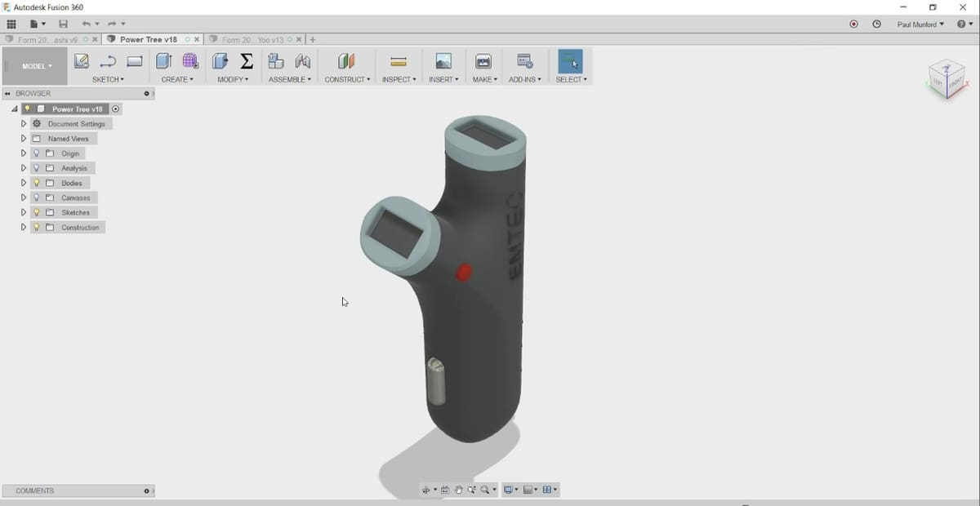Click the Fit zoom window icon
The width and height of the screenshot is (980, 506).
[x=485, y=490]
